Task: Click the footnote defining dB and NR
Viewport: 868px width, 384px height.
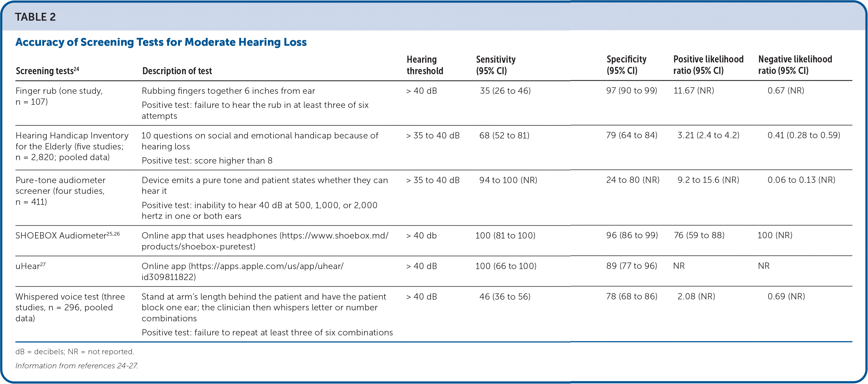Action: click(75, 352)
